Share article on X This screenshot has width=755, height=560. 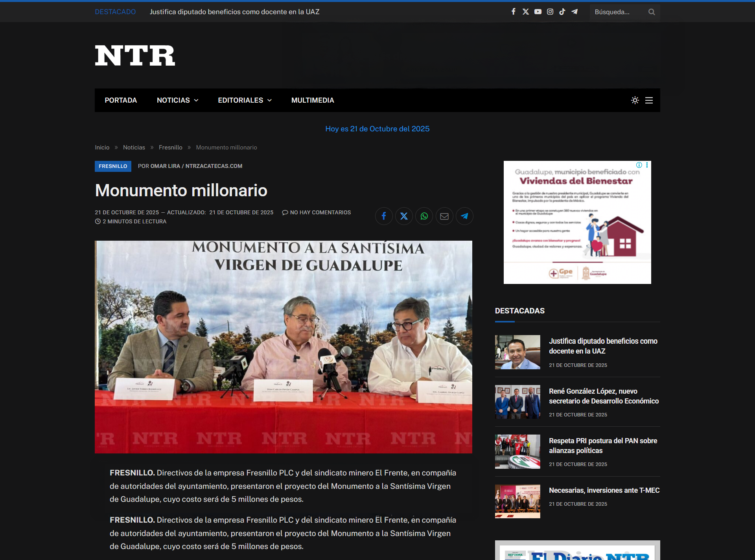404,216
